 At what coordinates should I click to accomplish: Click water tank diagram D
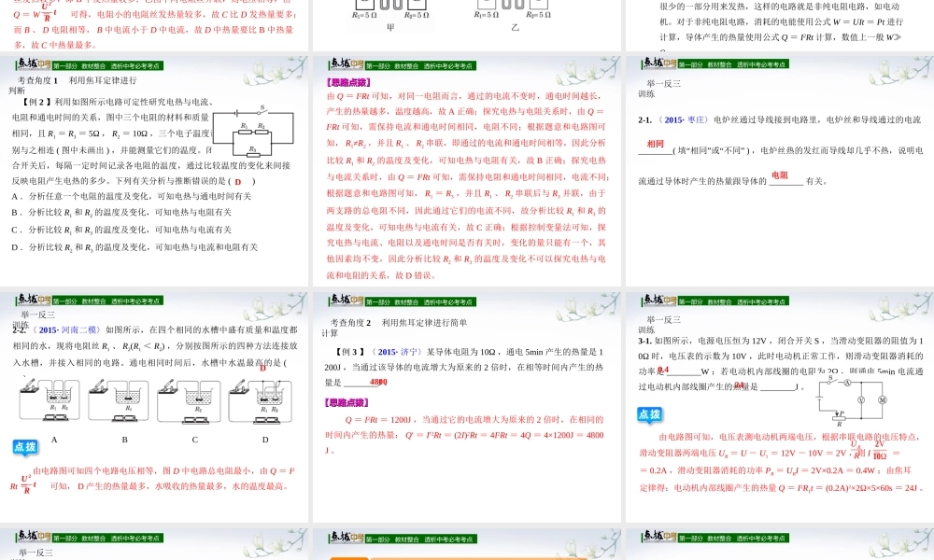click(x=261, y=399)
